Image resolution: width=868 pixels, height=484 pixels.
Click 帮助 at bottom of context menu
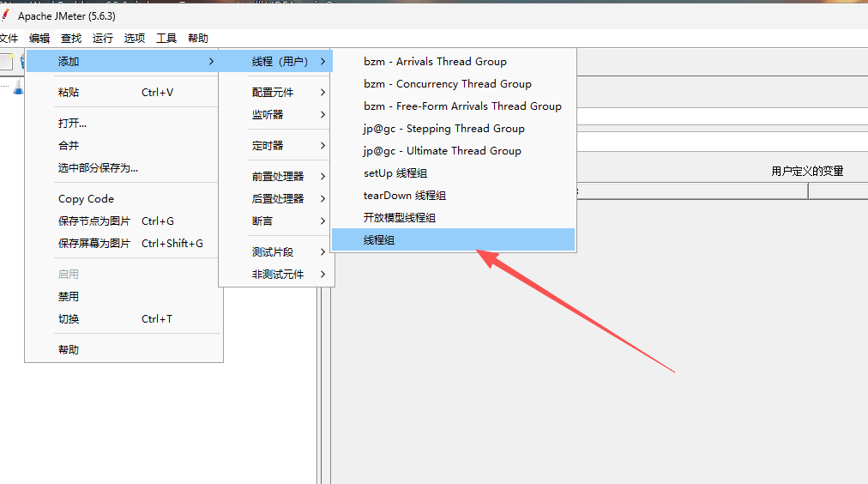point(123,350)
